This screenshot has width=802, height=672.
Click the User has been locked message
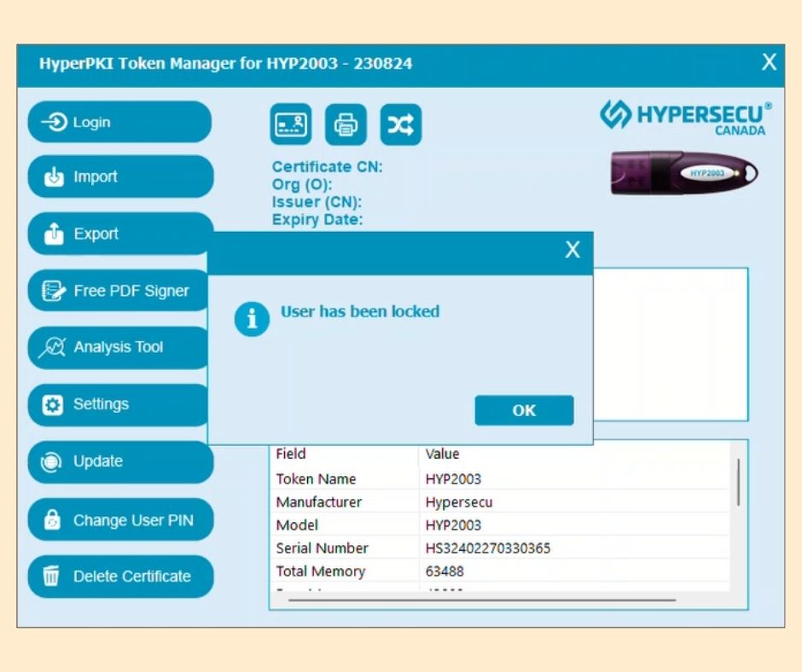tap(360, 311)
